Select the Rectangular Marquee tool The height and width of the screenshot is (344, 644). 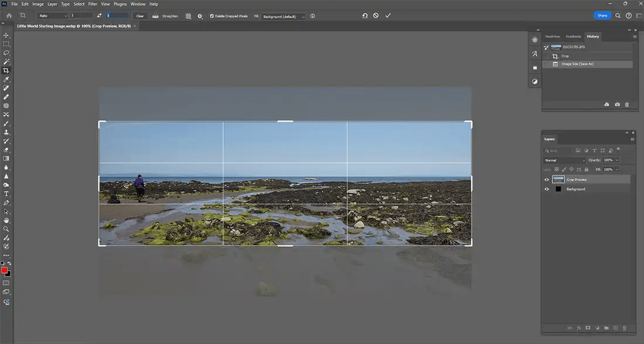click(x=6, y=44)
